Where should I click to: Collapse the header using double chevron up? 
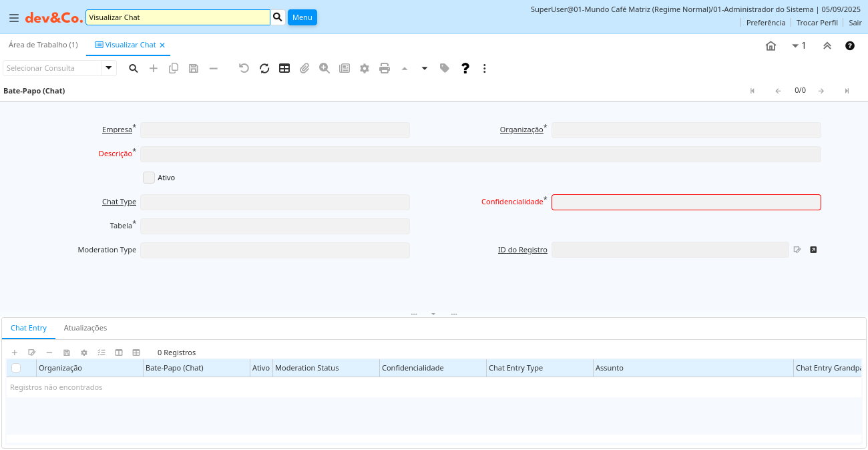[827, 46]
